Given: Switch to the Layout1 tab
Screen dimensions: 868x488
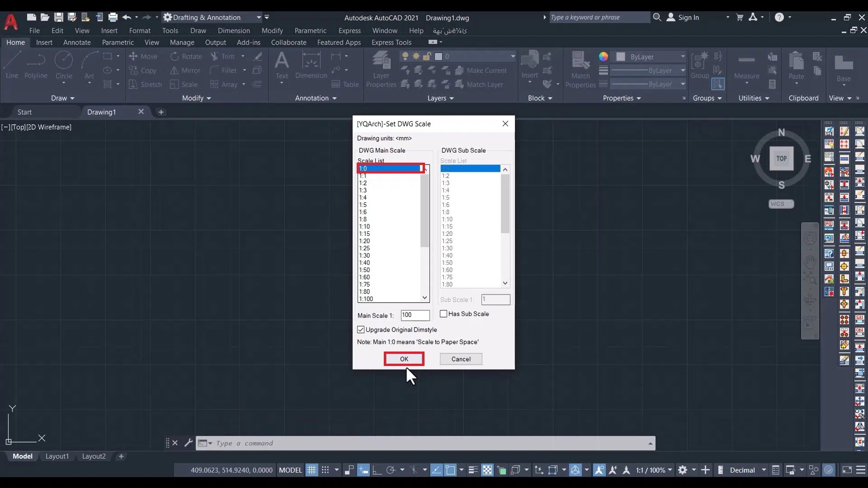Looking at the screenshot, I should 57,456.
